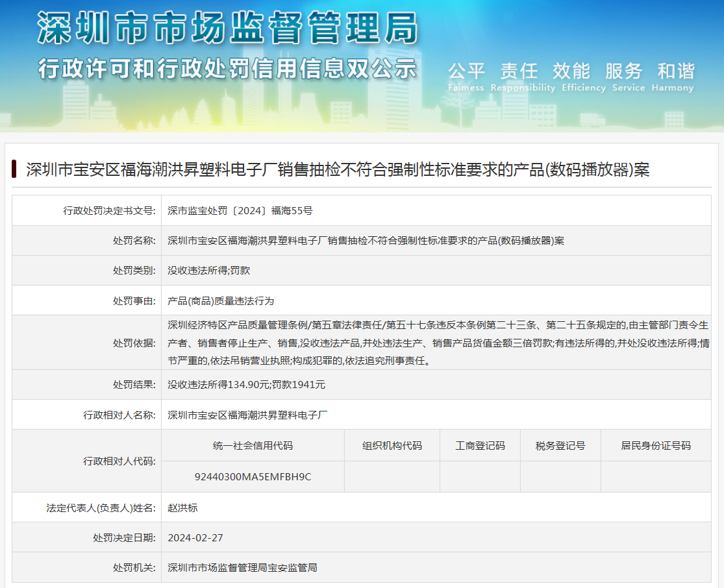Click the 行政相对人名称 row label
The height and width of the screenshot is (588, 724).
pos(119,415)
